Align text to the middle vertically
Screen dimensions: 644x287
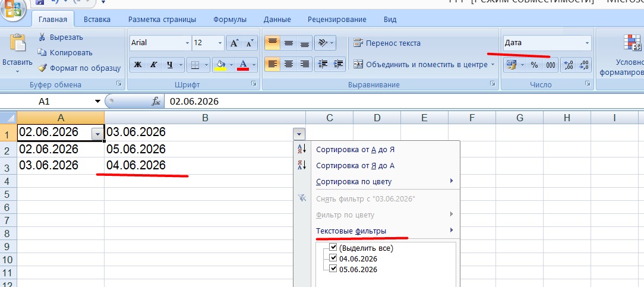(x=288, y=43)
